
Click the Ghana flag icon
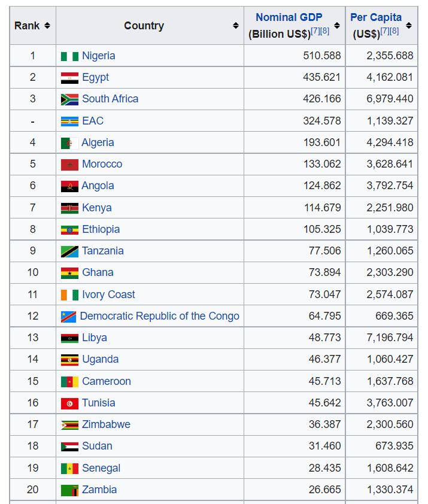69,273
